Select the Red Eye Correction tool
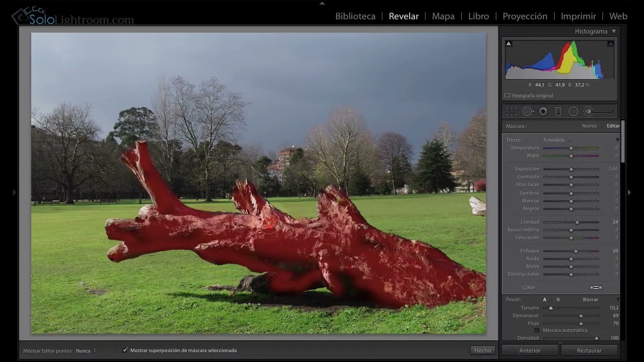The height and width of the screenshot is (362, 644). pyautogui.click(x=543, y=112)
